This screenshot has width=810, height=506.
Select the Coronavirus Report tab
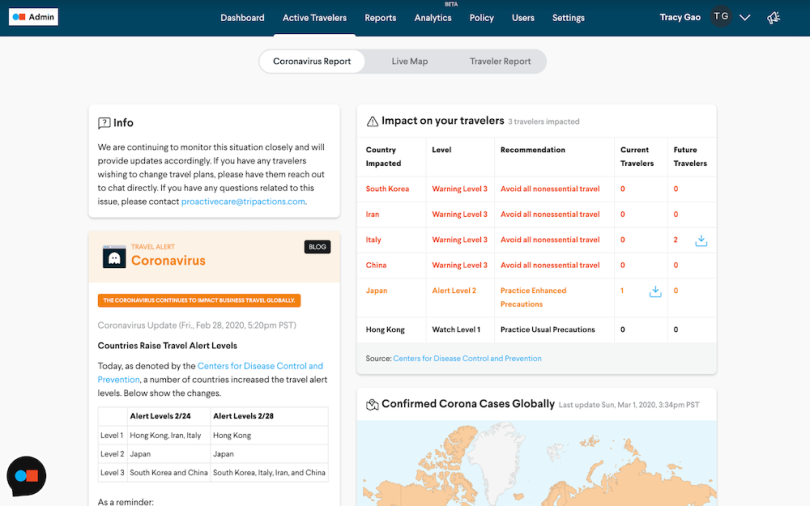pyautogui.click(x=312, y=61)
